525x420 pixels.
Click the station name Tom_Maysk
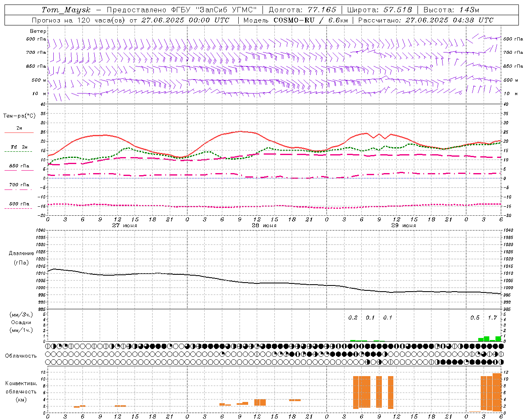pos(66,10)
